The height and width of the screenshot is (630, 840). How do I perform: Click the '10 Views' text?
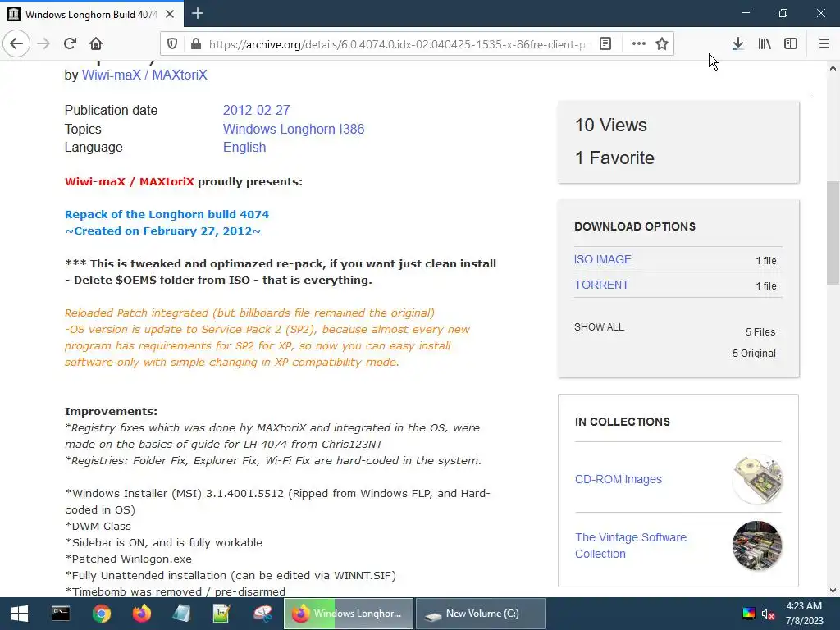tap(610, 126)
